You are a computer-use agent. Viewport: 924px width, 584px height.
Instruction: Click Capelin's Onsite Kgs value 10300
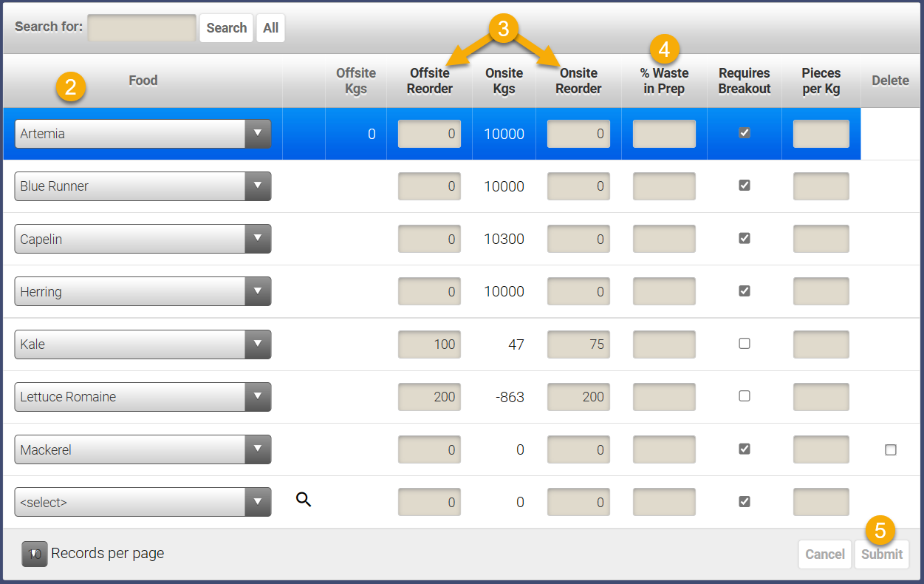tap(504, 239)
